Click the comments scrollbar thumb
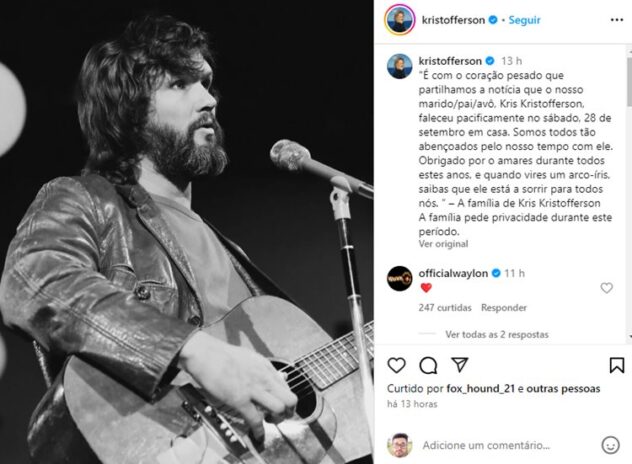The height and width of the screenshot is (464, 632). [629, 81]
